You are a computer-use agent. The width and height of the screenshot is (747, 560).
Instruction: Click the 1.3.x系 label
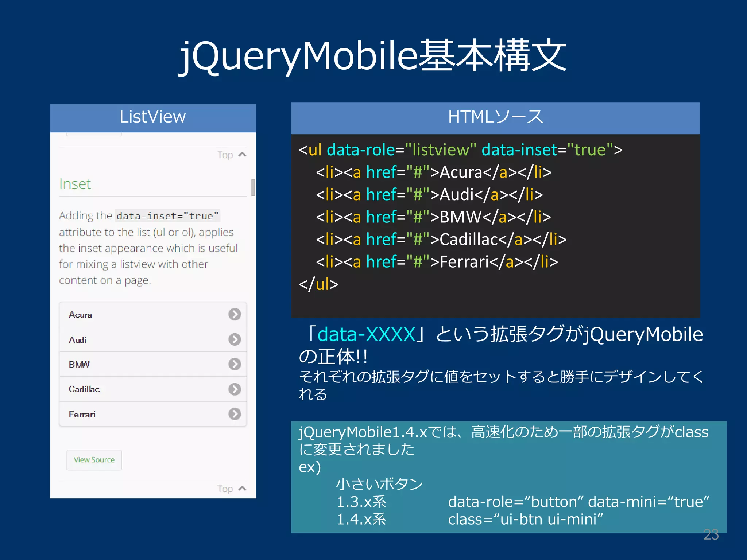[x=361, y=502]
